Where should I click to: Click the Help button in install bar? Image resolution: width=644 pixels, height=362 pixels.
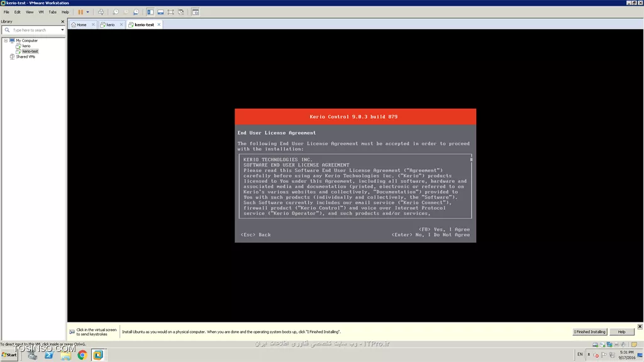click(x=622, y=332)
